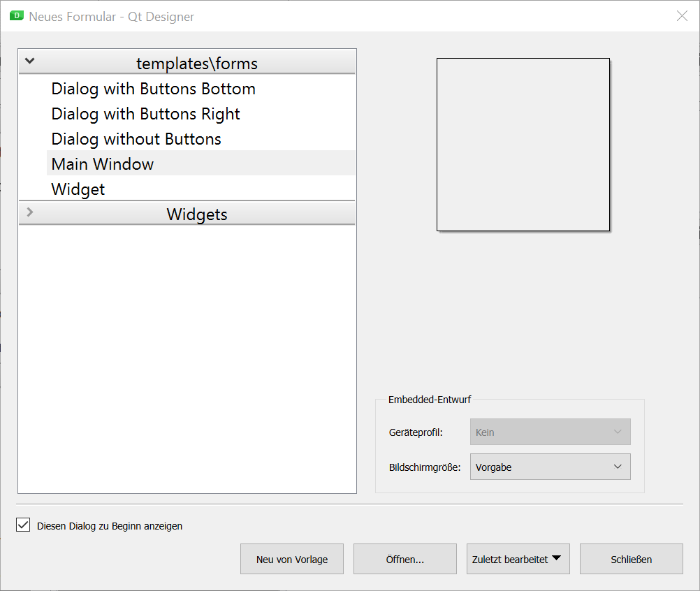This screenshot has height=591, width=700.
Task: Open the Bildschirmgröße dropdown
Action: (550, 467)
